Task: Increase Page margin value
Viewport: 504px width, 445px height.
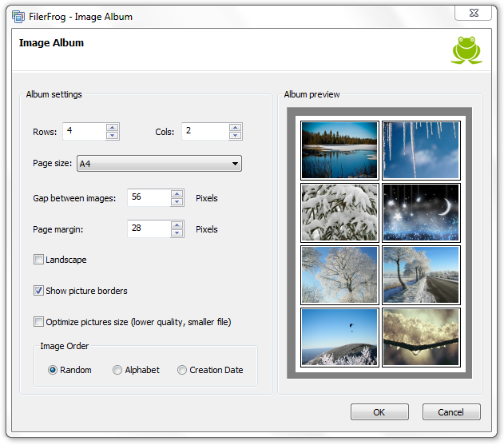Action: pyautogui.click(x=177, y=224)
